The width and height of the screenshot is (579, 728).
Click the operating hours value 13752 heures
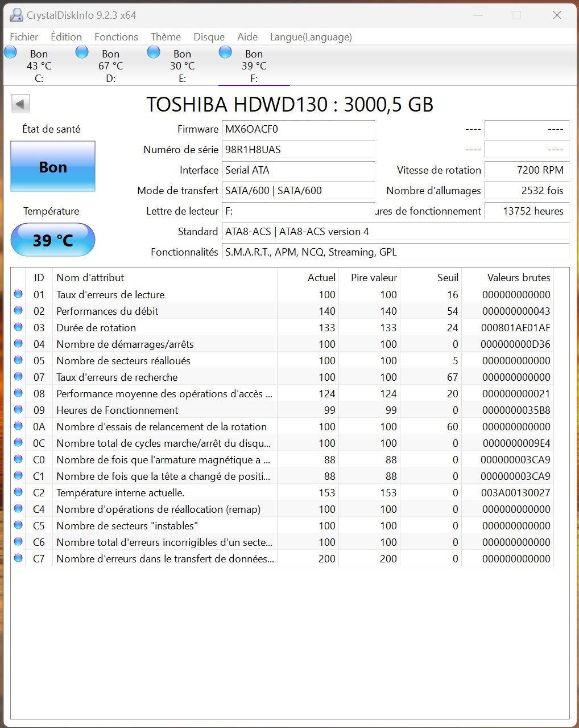coord(527,211)
